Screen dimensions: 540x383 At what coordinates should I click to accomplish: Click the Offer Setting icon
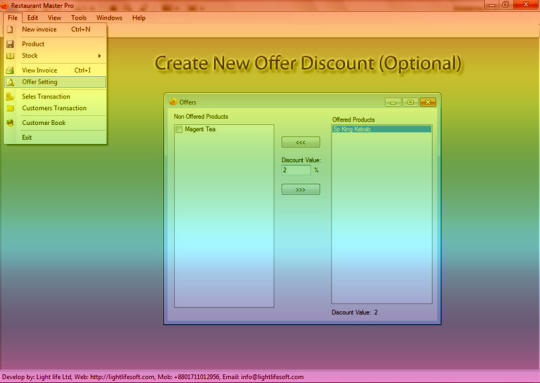coord(10,82)
